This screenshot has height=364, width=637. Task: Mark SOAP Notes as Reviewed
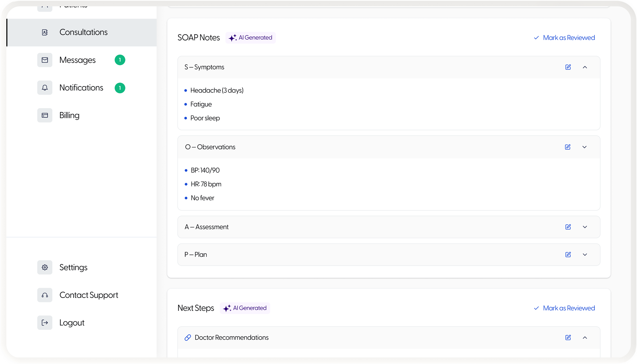pyautogui.click(x=564, y=38)
